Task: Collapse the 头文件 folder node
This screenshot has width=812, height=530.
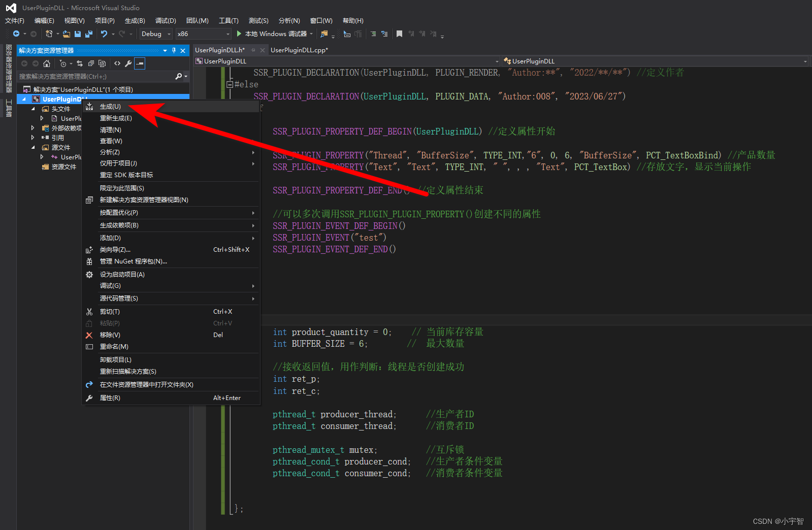Action: (34, 109)
